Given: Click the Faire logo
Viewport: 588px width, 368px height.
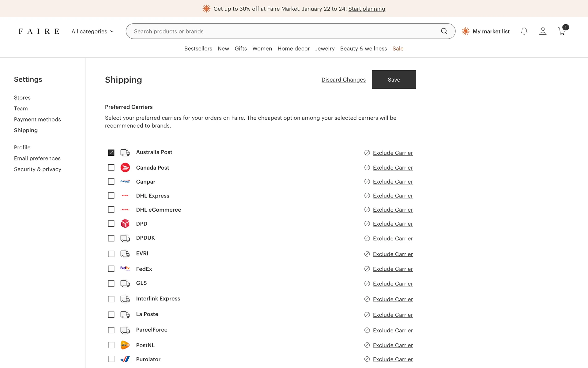Looking at the screenshot, I should pos(39,31).
